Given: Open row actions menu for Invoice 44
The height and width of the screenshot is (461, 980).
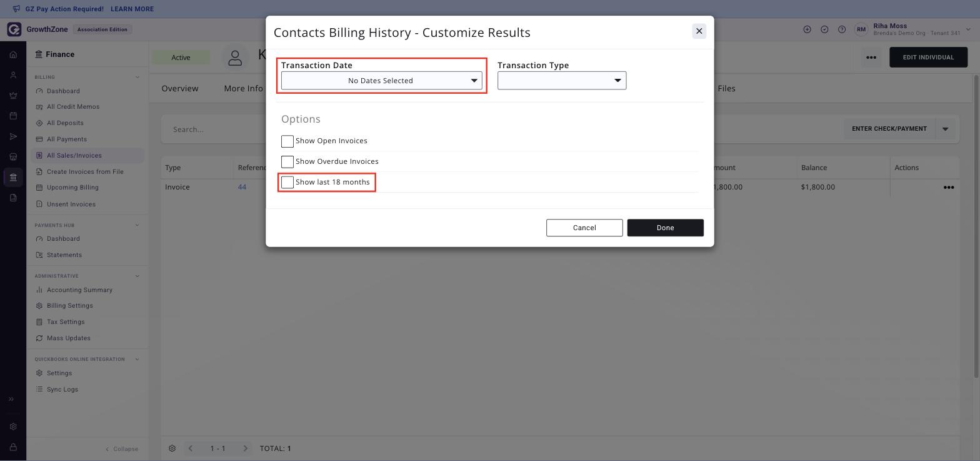Looking at the screenshot, I should pyautogui.click(x=948, y=187).
